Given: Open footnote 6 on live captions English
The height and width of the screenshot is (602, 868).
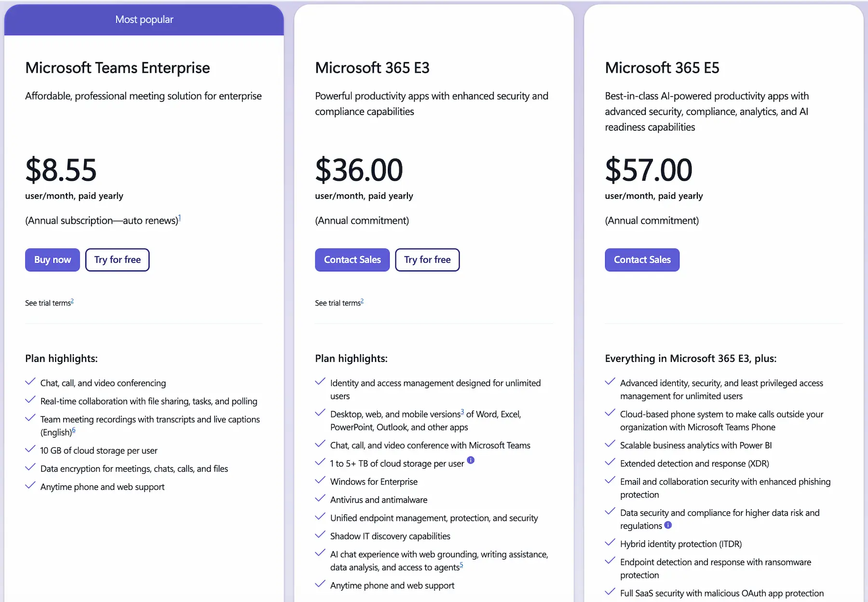Looking at the screenshot, I should pyautogui.click(x=74, y=429).
